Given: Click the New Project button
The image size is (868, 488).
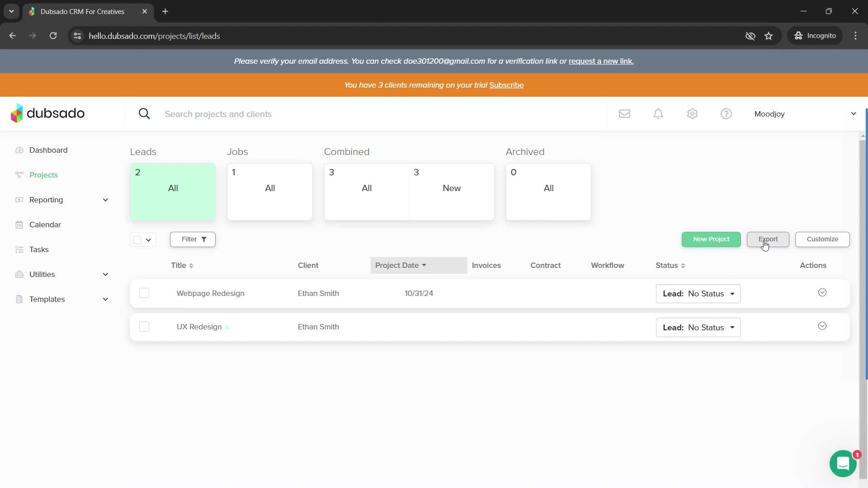Looking at the screenshot, I should coord(711,239).
